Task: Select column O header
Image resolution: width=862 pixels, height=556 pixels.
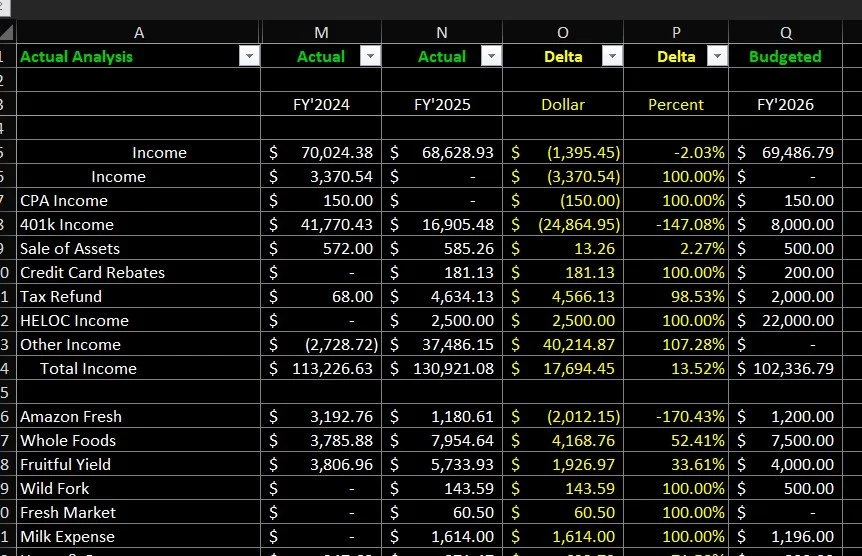Action: point(563,32)
